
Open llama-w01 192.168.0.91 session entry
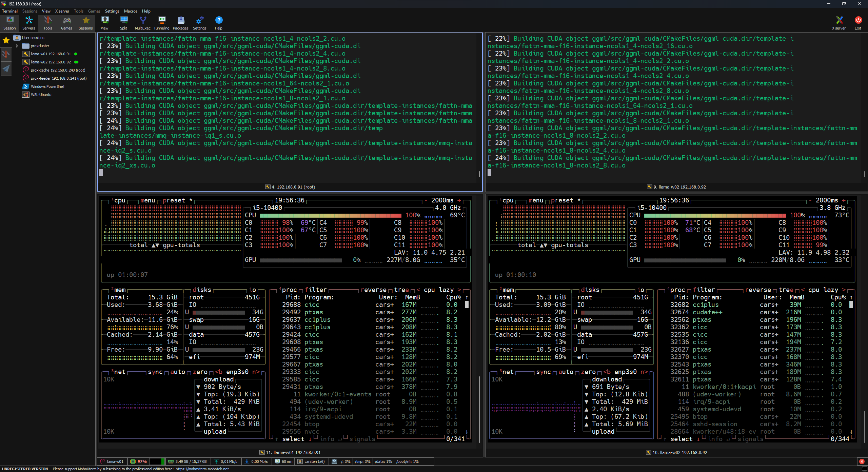[51, 54]
